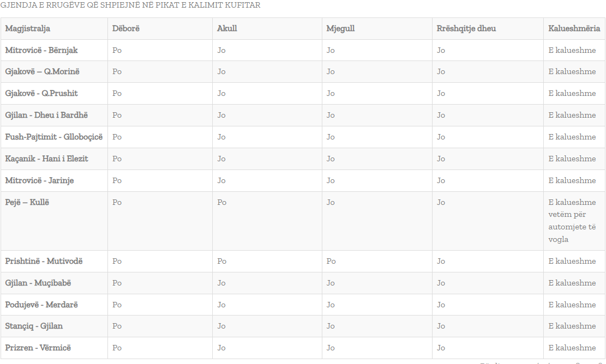The image size is (606, 364).
Task: Click the Mjegull column header
Action: tap(340, 28)
